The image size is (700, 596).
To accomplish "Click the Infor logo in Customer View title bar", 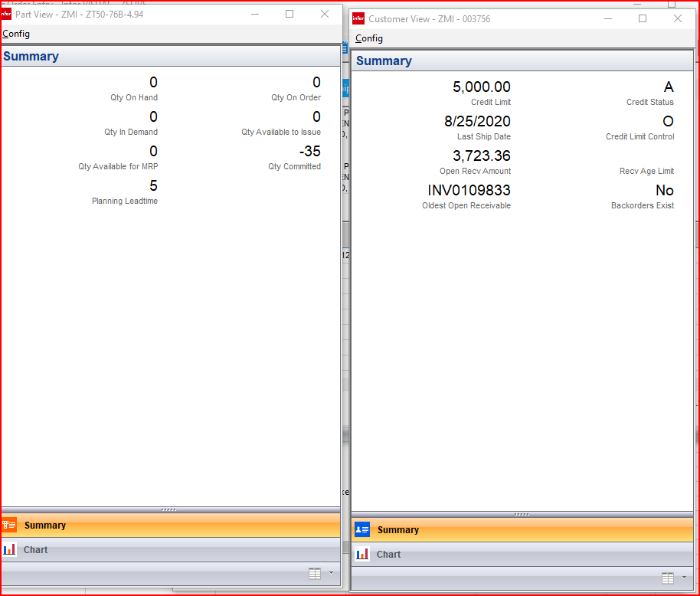I will click(x=358, y=19).
